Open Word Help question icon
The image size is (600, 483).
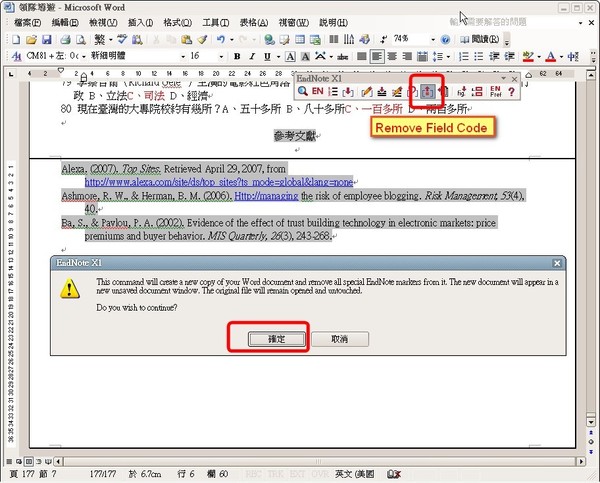(x=445, y=39)
